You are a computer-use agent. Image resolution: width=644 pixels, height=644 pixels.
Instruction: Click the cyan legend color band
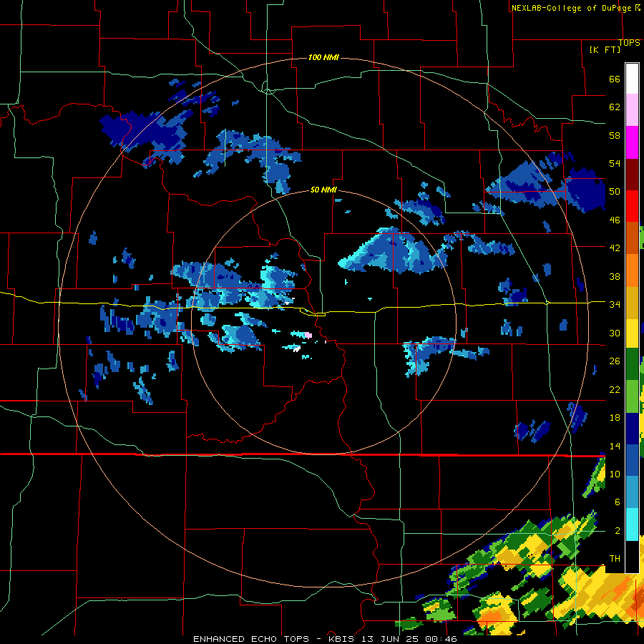click(x=632, y=524)
